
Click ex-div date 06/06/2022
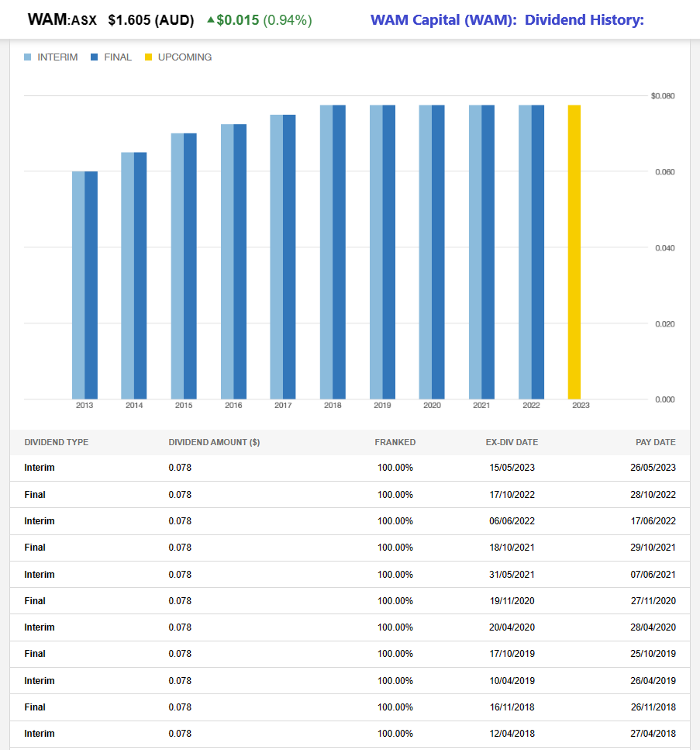click(x=512, y=521)
